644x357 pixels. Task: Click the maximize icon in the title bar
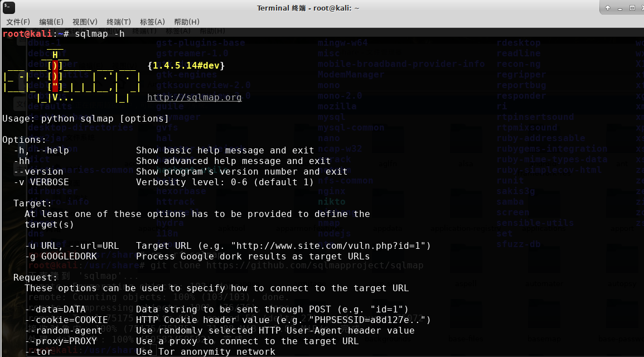pos(632,8)
